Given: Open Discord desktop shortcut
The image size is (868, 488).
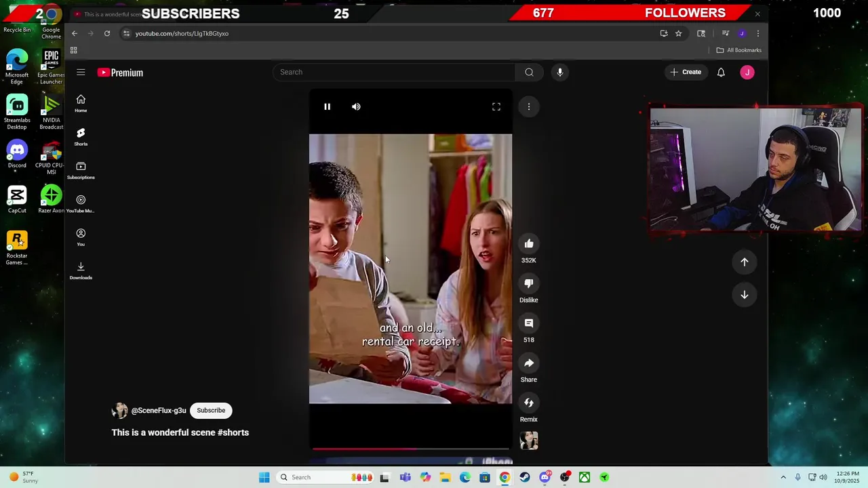Looking at the screenshot, I should [17, 155].
